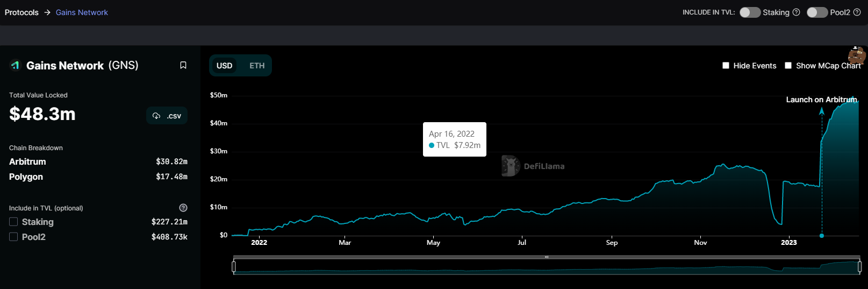Image resolution: width=868 pixels, height=289 pixels.
Task: Click the $17.48m Polygon value
Action: tap(171, 177)
